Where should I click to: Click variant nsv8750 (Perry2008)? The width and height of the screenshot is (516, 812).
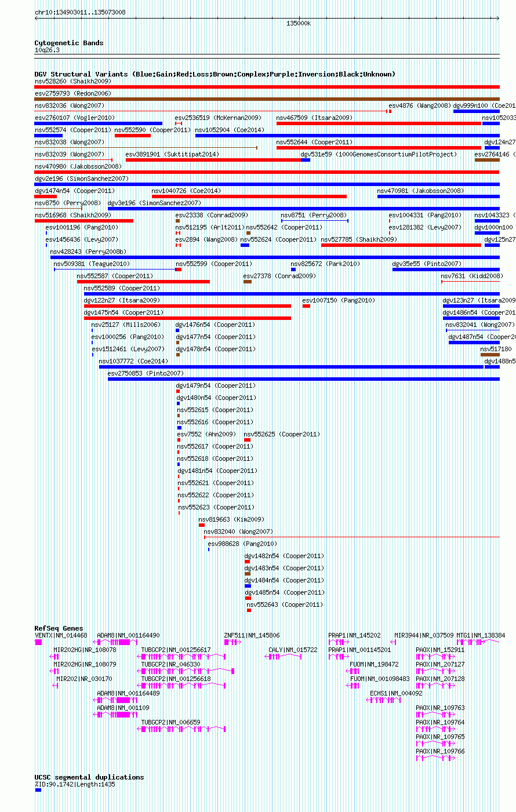(59, 209)
